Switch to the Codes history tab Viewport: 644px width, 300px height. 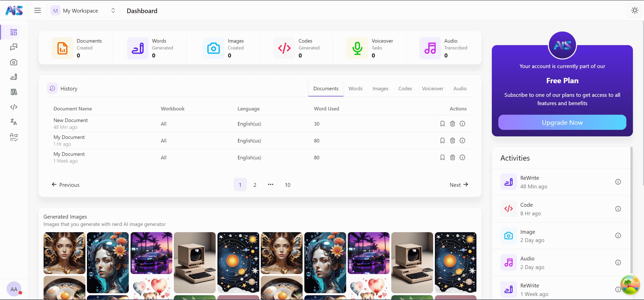(405, 88)
